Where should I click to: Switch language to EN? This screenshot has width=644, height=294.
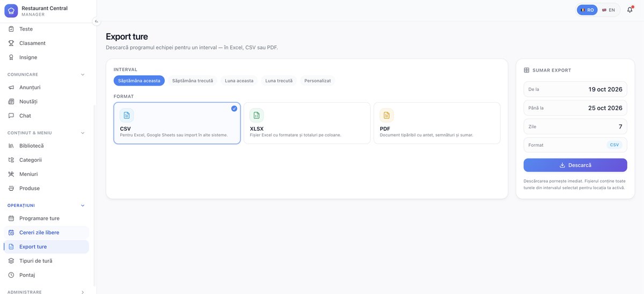click(609, 10)
